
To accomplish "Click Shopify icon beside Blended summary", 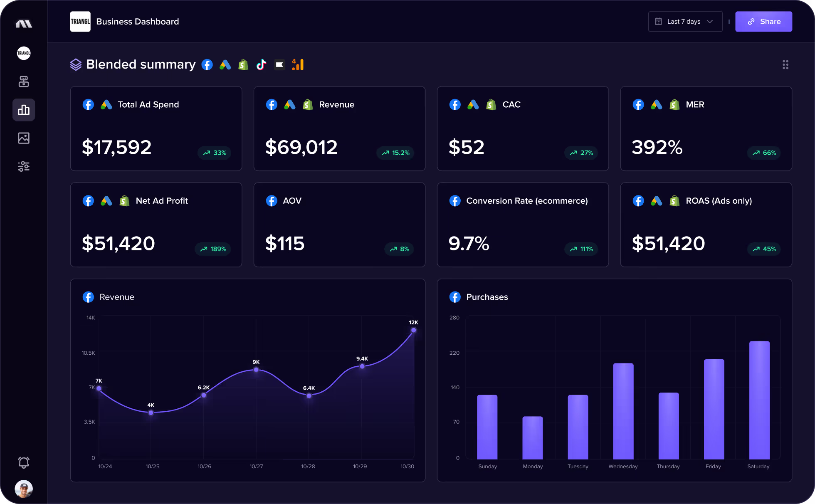I will [x=243, y=64].
